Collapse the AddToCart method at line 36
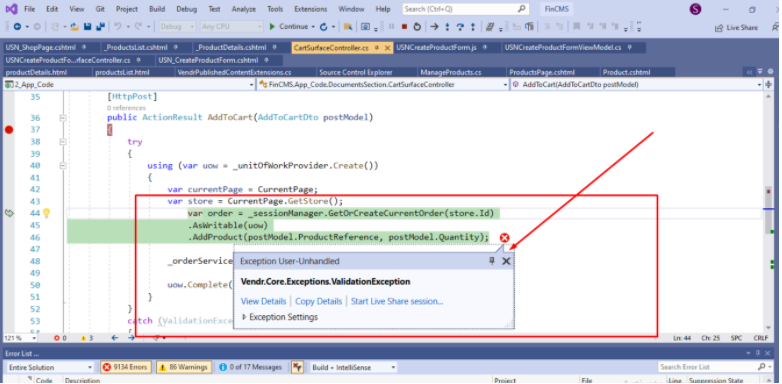782x384 pixels. (63, 118)
